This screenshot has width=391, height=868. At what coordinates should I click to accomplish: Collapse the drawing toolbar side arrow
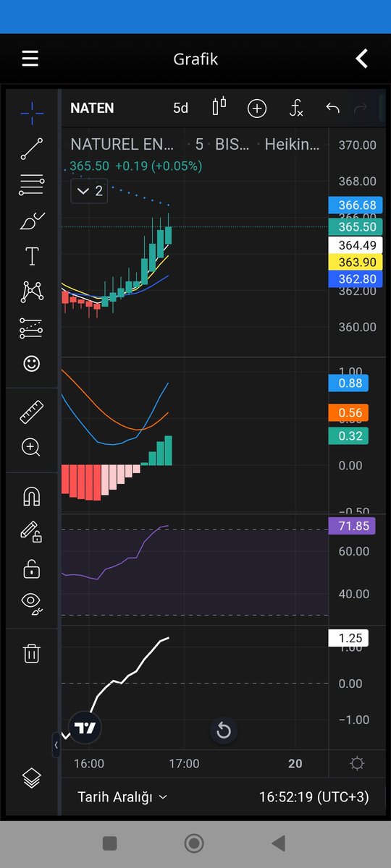[x=56, y=745]
